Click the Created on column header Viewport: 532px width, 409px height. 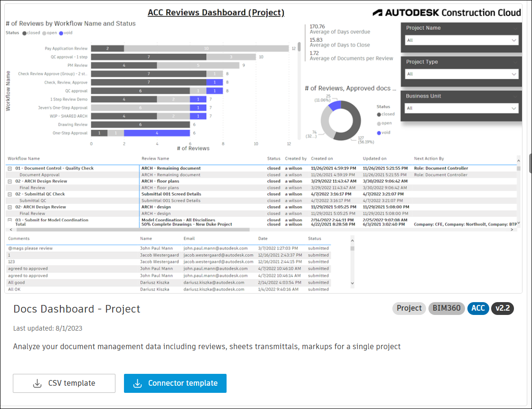point(322,159)
